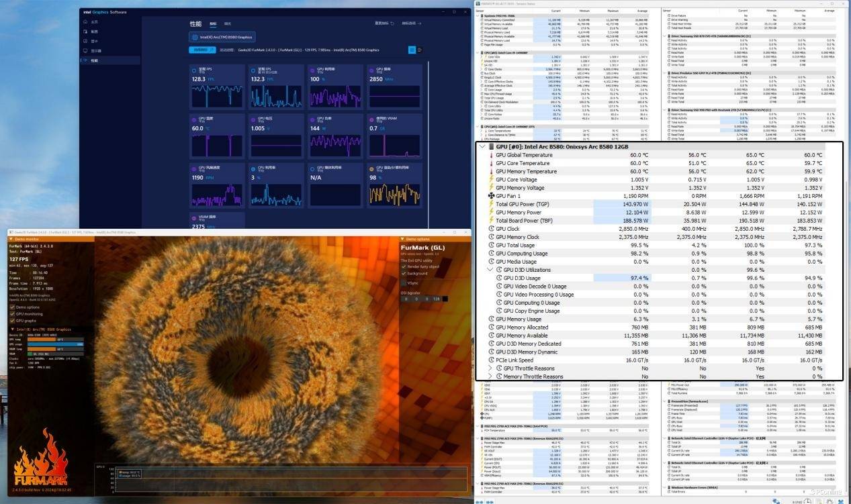Collapse the GPU [#0] Intel Arc B580 section
Screen dimensions: 851x504
[x=482, y=146]
